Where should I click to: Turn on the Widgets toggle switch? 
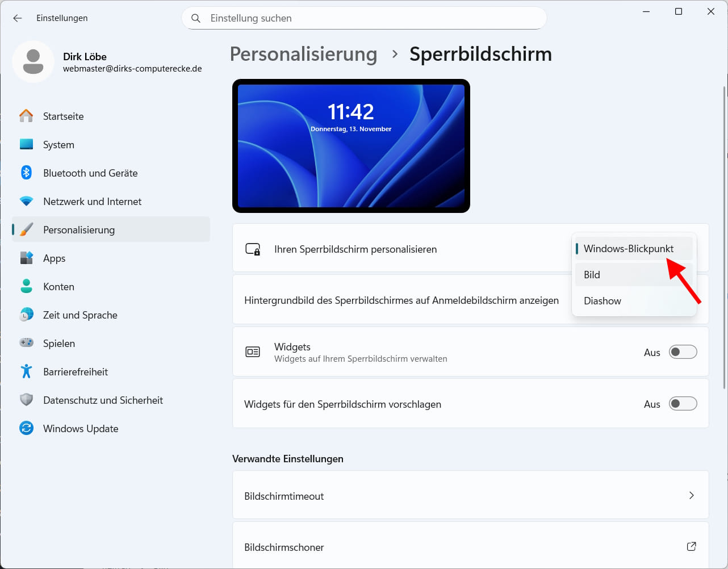683,352
